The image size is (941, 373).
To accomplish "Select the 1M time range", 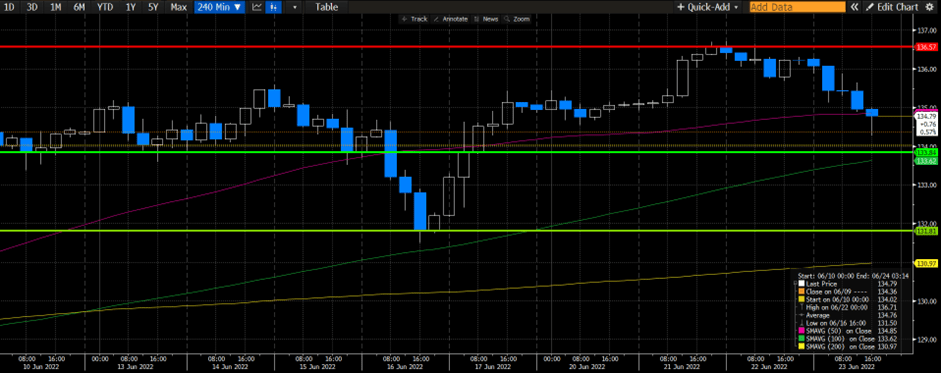I will (x=56, y=7).
